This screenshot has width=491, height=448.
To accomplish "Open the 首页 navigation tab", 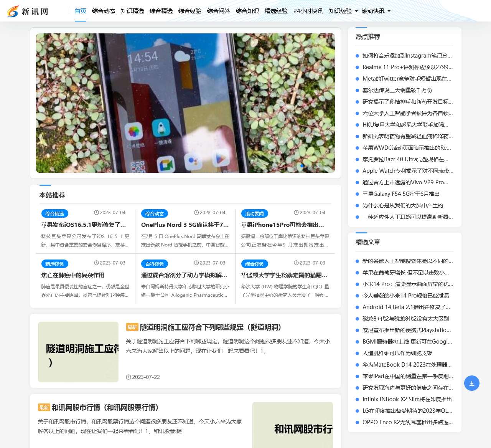I will (81, 11).
